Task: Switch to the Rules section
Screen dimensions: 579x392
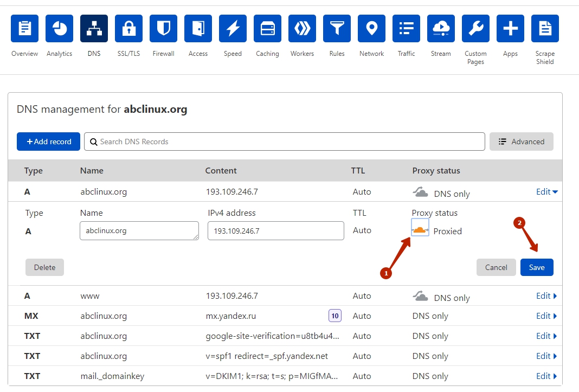Action: tap(337, 29)
